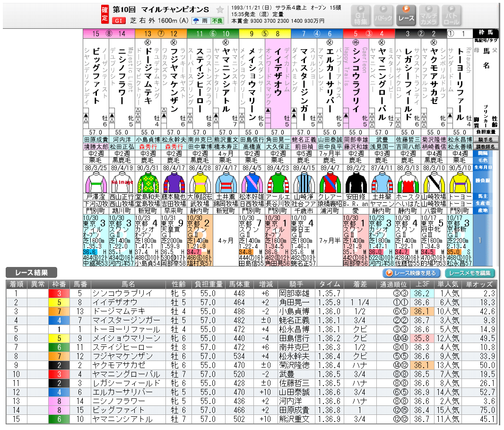The image size is (504, 430).
Task: Click the yellow silks of ステイジヒーロー
Action: [200, 182]
